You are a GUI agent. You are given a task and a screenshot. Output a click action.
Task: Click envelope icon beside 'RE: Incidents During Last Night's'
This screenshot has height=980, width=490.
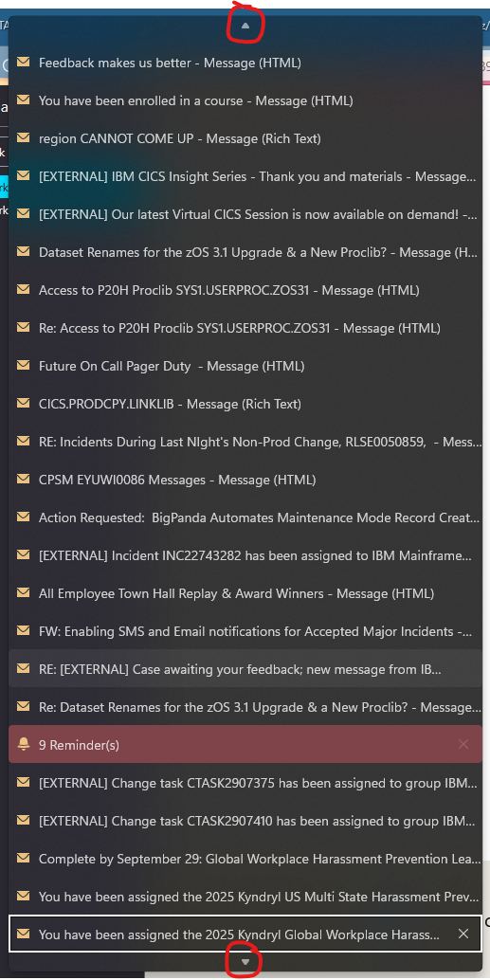pyautogui.click(x=23, y=441)
